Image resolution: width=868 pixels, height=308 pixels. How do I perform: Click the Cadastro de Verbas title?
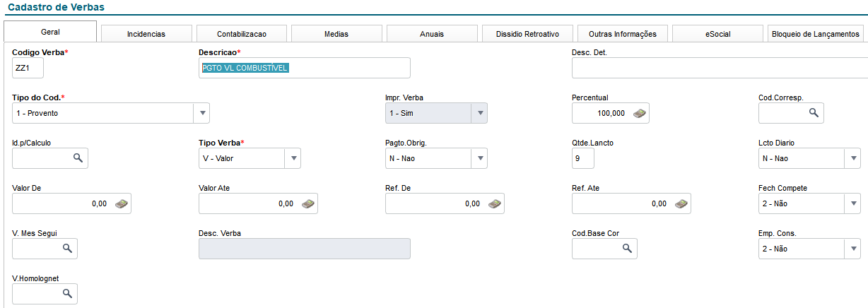point(54,6)
